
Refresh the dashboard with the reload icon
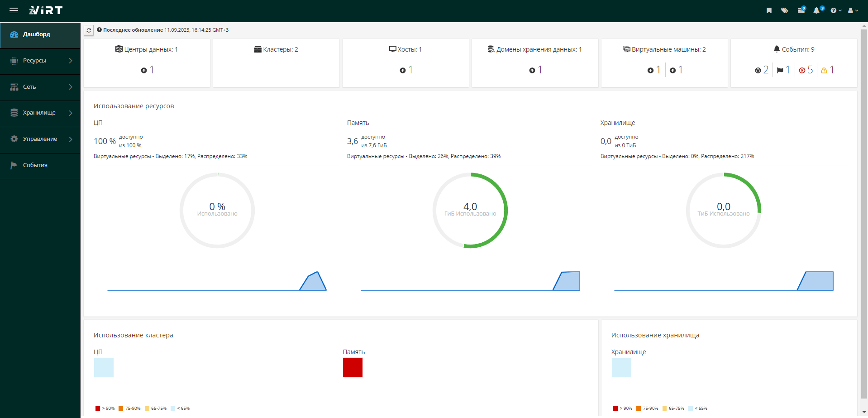click(x=89, y=30)
